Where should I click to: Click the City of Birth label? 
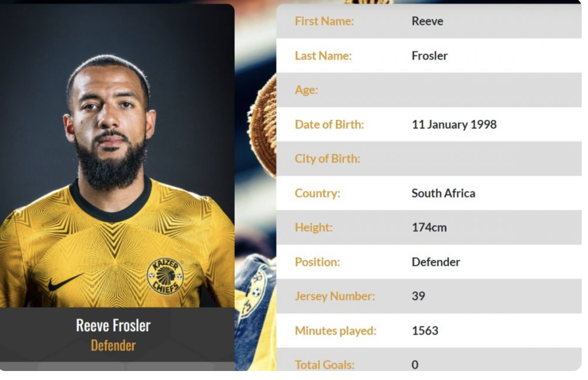click(x=327, y=159)
